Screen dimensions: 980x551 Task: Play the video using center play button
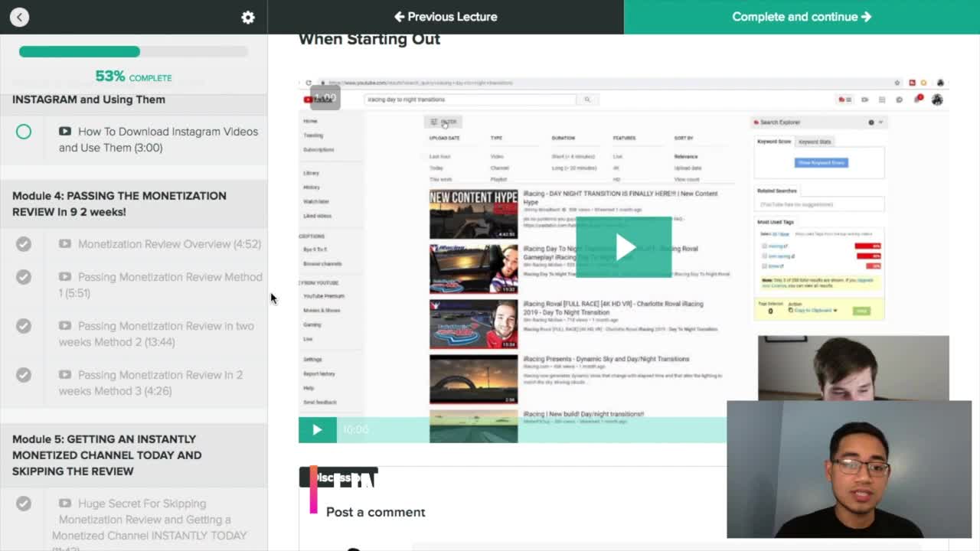624,246
